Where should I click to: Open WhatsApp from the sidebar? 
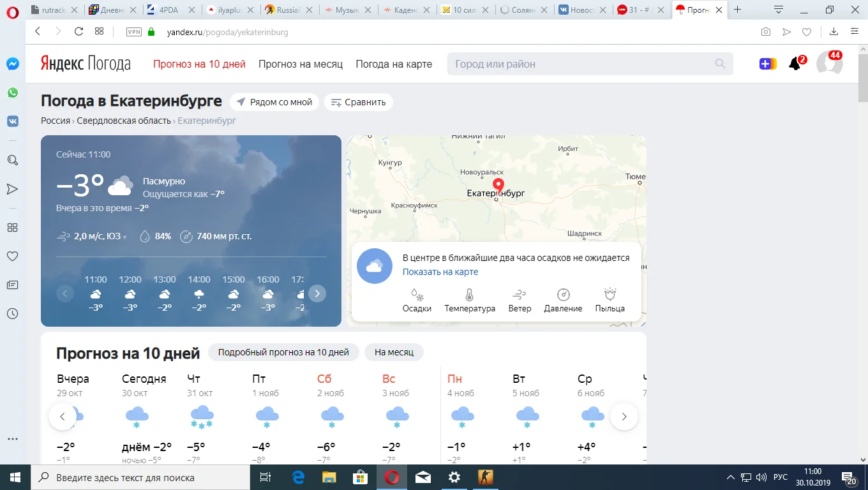click(13, 93)
